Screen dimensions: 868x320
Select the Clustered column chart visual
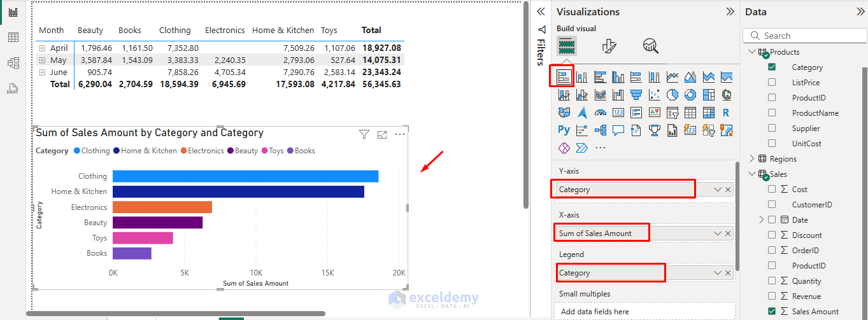618,77
